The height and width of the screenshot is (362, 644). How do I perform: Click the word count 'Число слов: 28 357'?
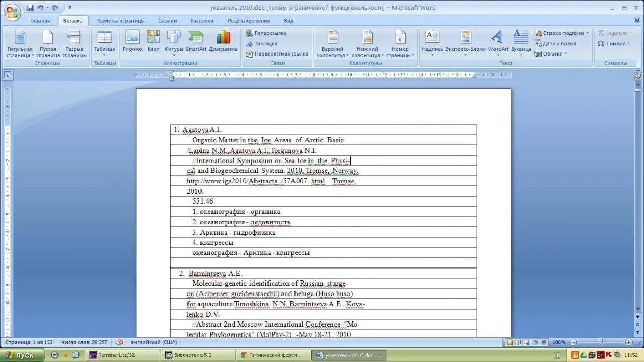84,342
